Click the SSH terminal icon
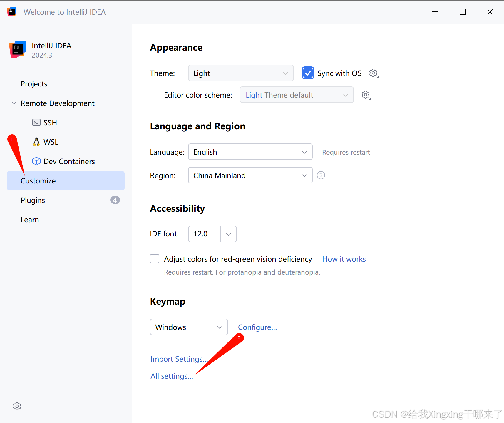 click(36, 123)
